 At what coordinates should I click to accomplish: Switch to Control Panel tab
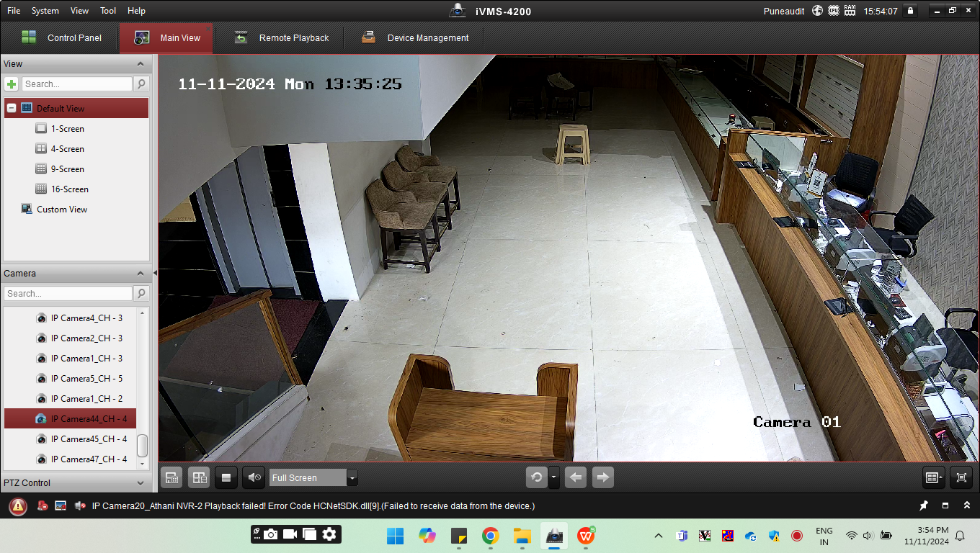click(61, 37)
